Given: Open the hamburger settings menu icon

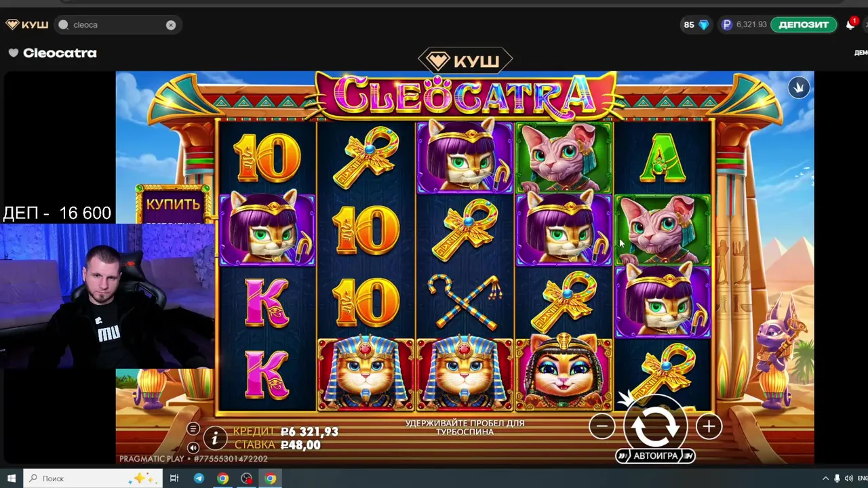Looking at the screenshot, I should [x=193, y=429].
